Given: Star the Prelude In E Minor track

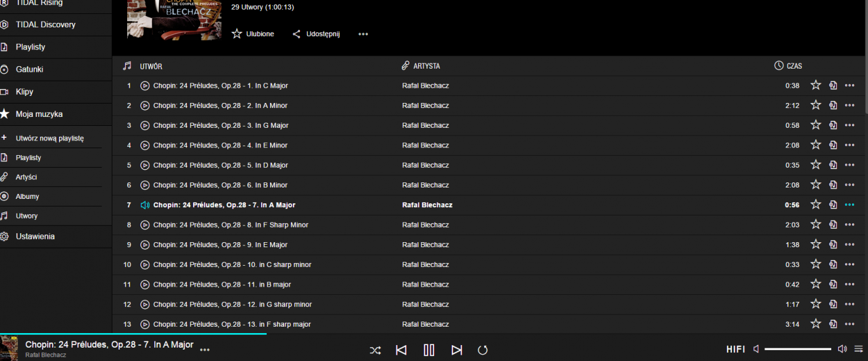Looking at the screenshot, I should [x=816, y=145].
